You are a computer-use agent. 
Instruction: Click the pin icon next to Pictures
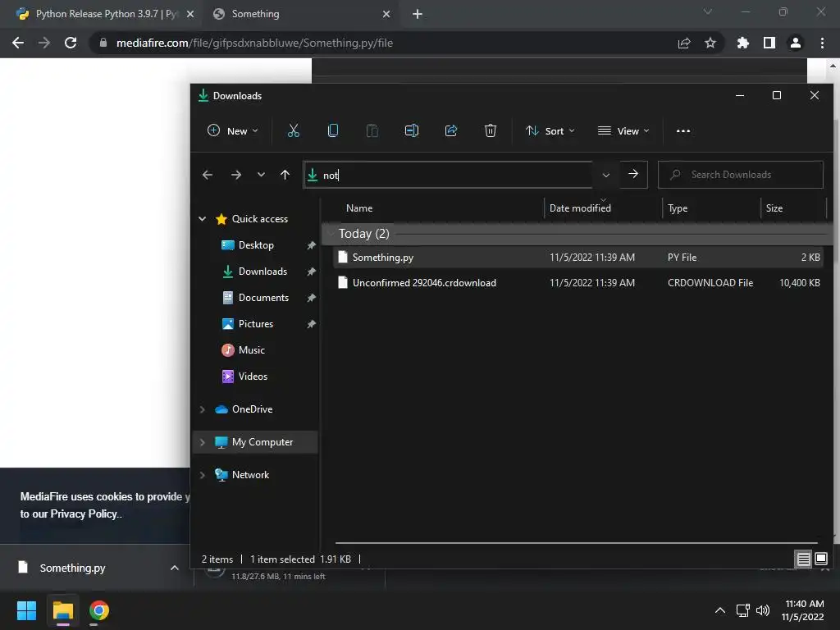click(311, 324)
